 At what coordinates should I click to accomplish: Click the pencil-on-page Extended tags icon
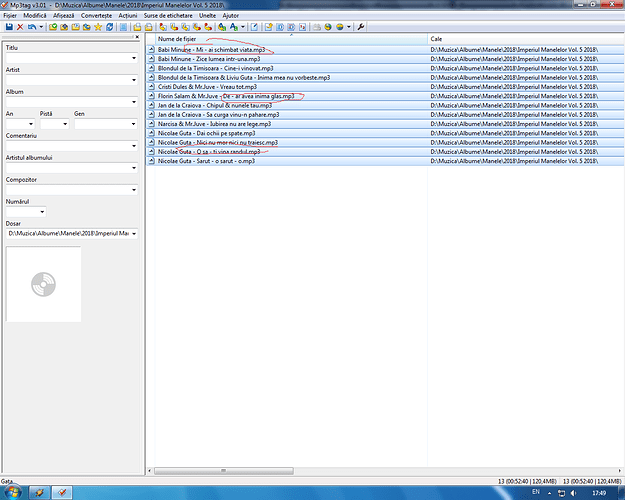pos(254,27)
